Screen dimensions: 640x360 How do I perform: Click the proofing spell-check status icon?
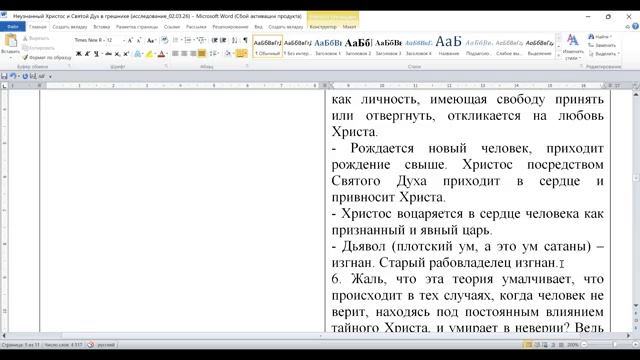click(91, 345)
